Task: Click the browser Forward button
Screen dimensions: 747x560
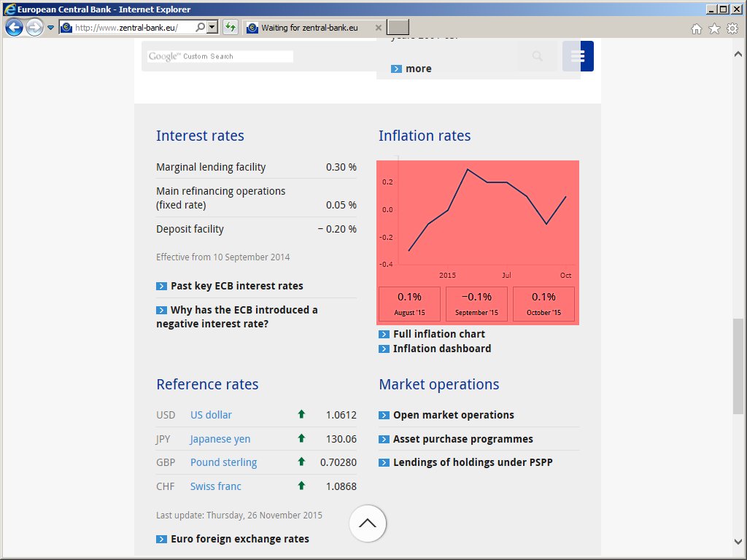Action: tap(34, 28)
